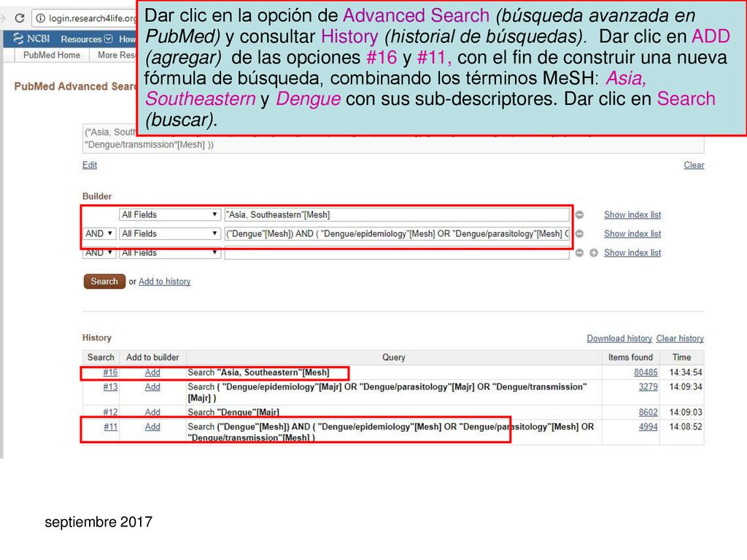Reload the page with the browser refresh icon

pos(20,18)
